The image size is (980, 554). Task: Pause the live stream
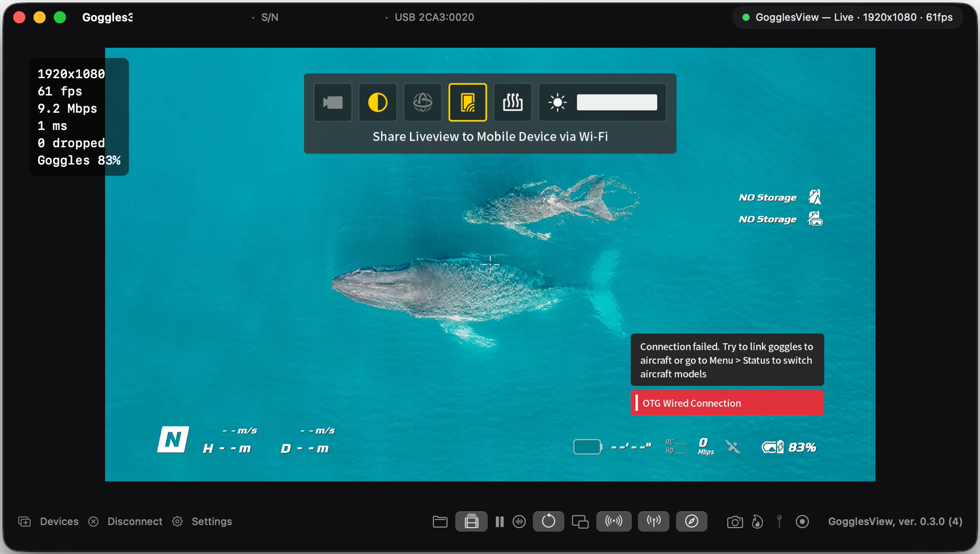click(x=500, y=522)
